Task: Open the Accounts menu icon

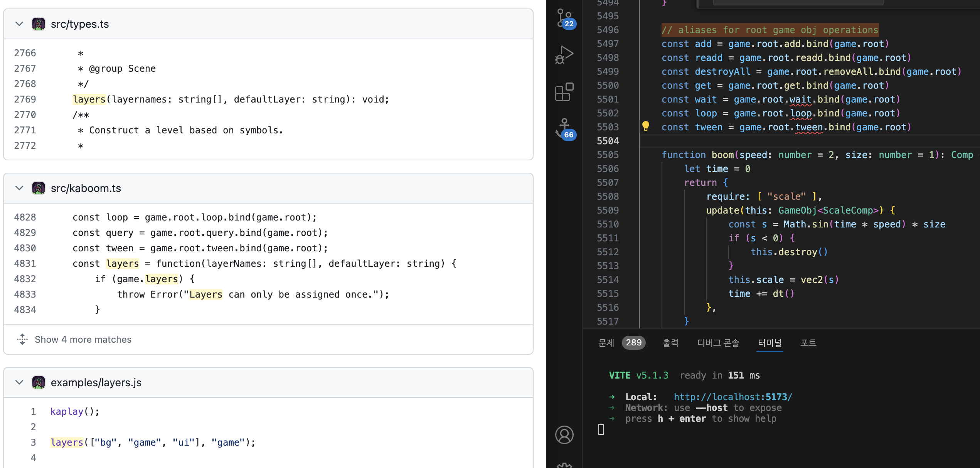Action: (x=564, y=435)
